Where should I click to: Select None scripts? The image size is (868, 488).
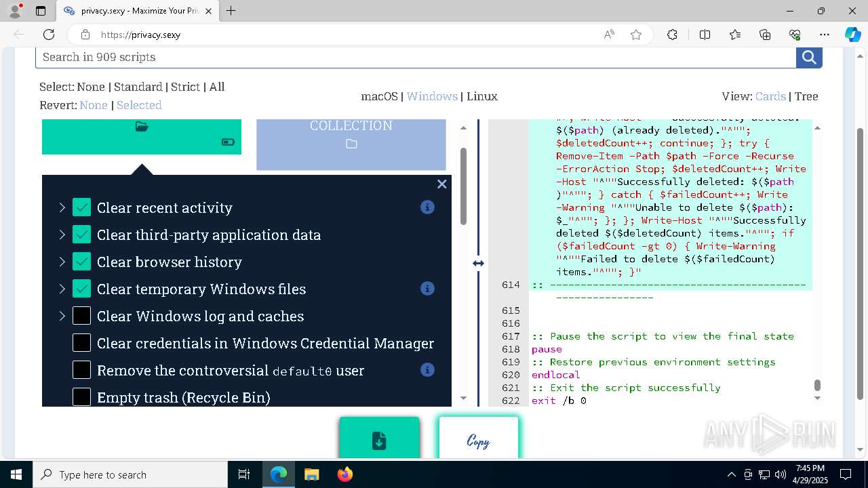[91, 87]
